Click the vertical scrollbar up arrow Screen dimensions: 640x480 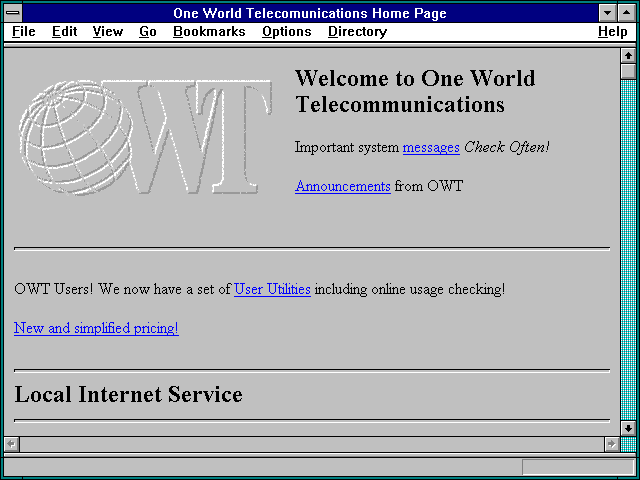628,56
